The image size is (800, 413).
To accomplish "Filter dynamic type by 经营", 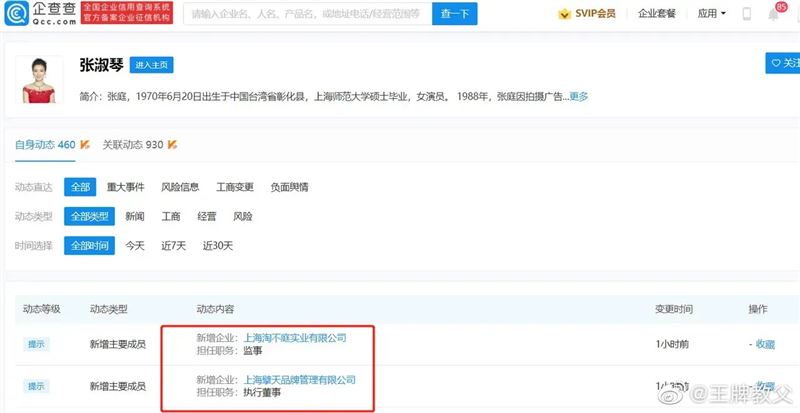I will (207, 216).
